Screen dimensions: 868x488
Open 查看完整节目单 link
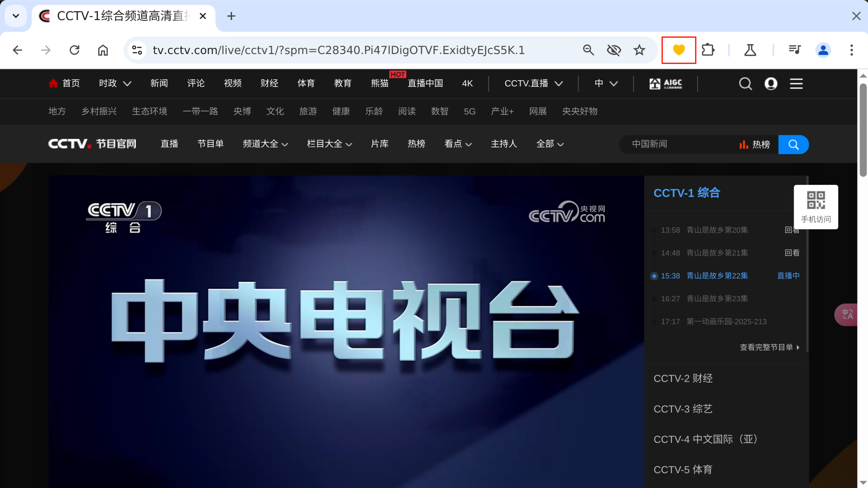[x=770, y=347]
